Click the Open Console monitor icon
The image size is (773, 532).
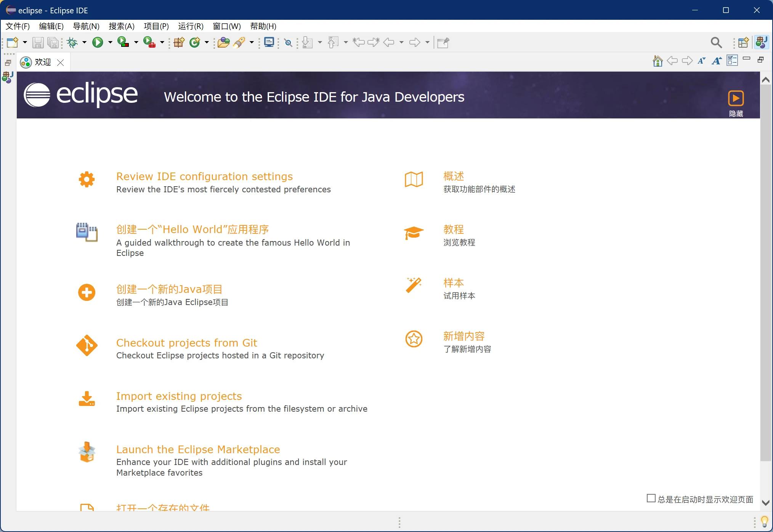(x=269, y=42)
